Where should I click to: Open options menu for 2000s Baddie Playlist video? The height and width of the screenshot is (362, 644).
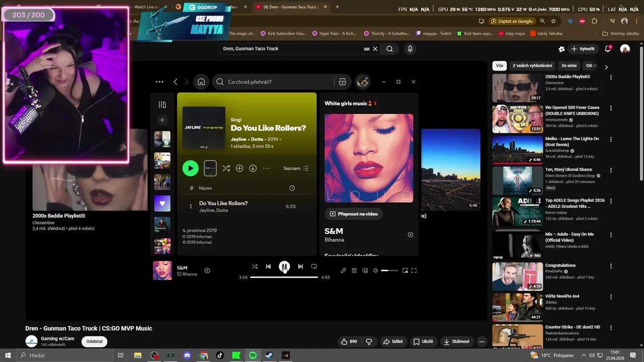[611, 77]
